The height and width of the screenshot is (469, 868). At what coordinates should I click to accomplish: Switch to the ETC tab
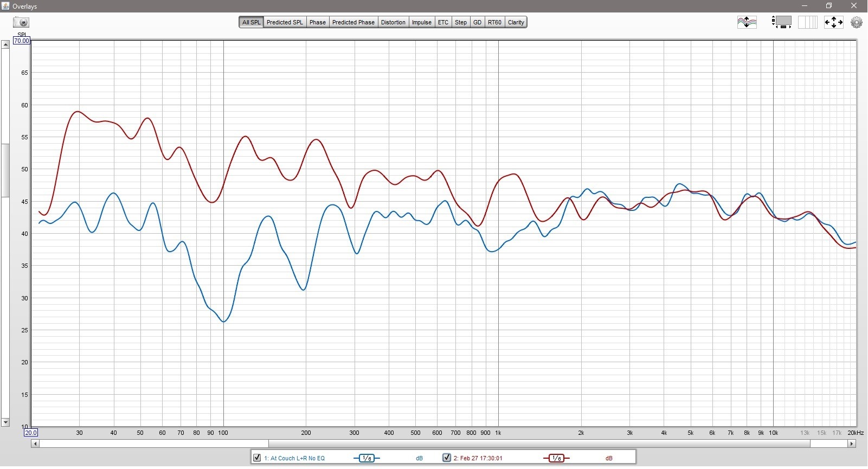click(x=443, y=22)
